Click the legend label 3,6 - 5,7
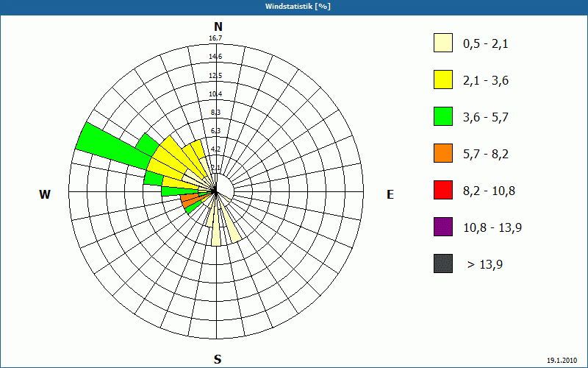 pyautogui.click(x=486, y=118)
